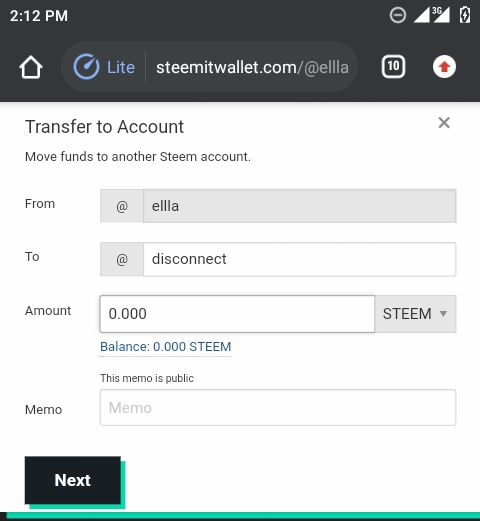
Task: Click the Balance: 0.000 STEEM link
Action: coord(166,347)
